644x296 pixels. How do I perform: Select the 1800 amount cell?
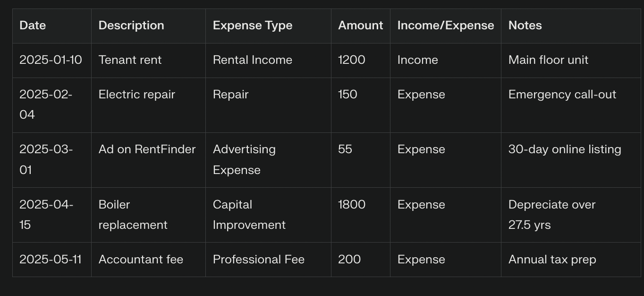tap(361, 215)
